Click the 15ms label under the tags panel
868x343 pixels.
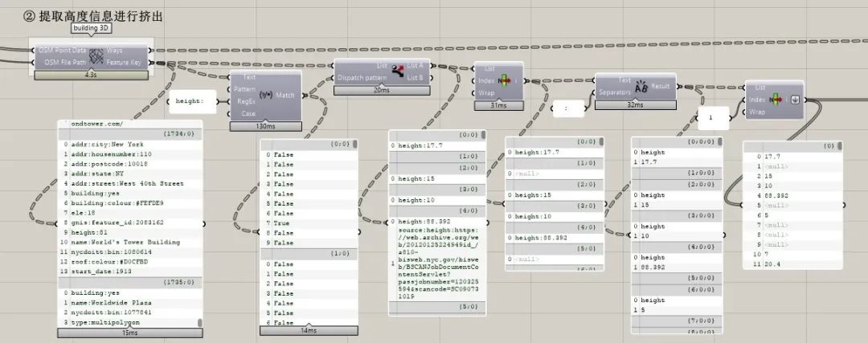(130, 333)
